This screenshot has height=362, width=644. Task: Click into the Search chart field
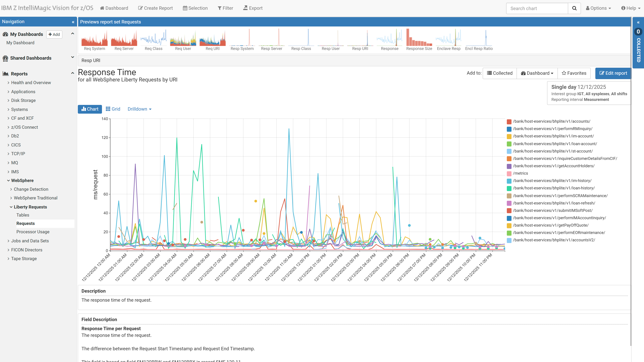coord(537,9)
